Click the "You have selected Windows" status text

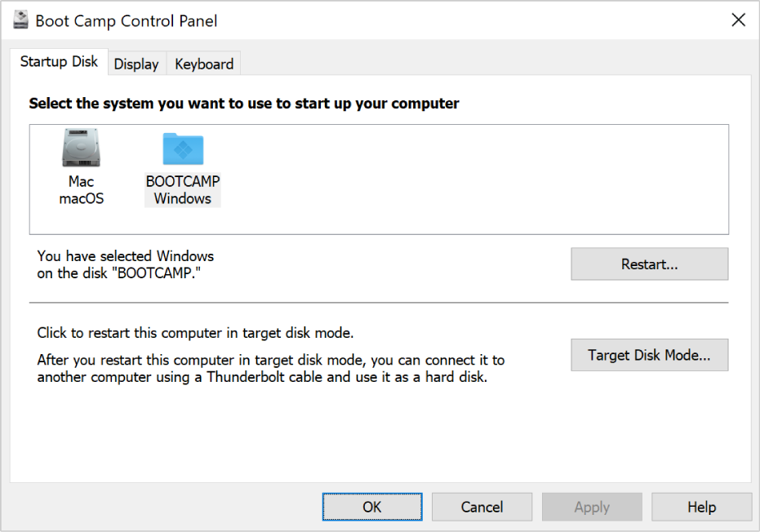tap(126, 265)
